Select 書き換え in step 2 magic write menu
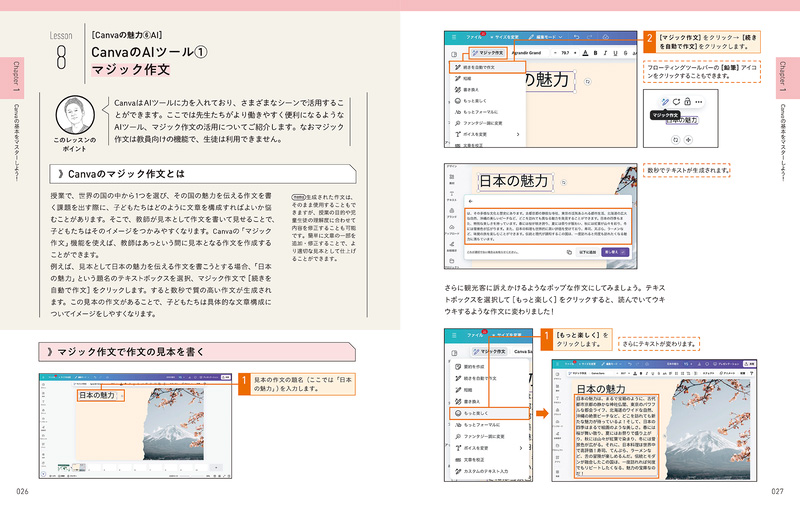The height and width of the screenshot is (510, 800). 487,90
